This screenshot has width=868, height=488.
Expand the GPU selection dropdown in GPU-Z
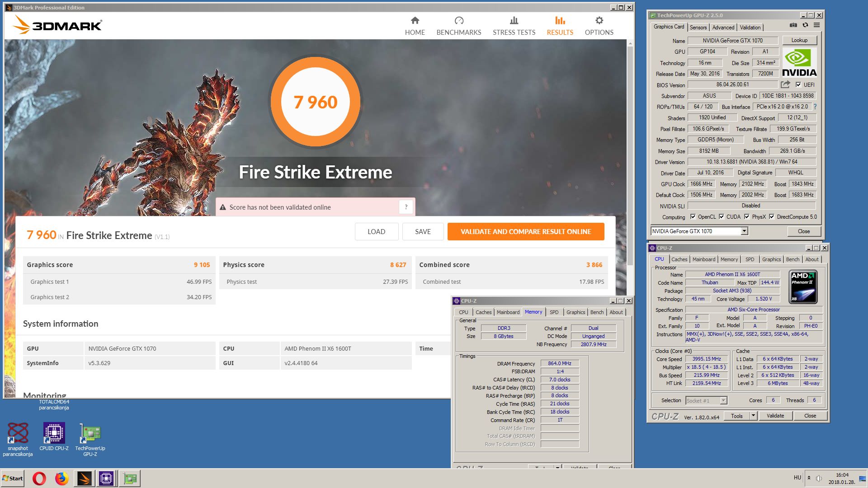tap(744, 231)
